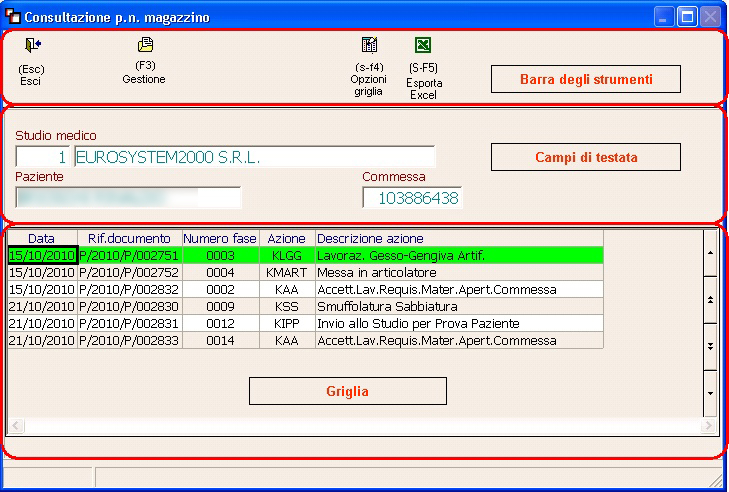Sort by the Data column header
Screen dimensions: 729x492
[42, 239]
